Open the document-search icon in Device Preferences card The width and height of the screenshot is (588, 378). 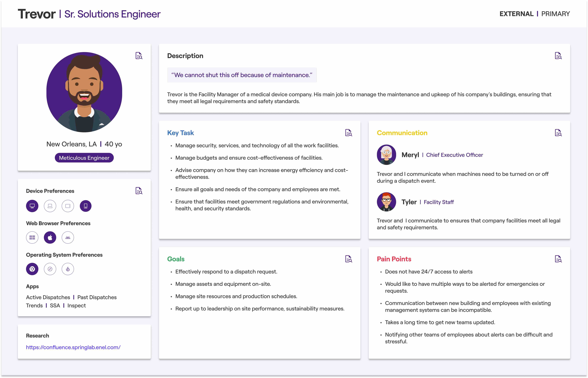[139, 191]
